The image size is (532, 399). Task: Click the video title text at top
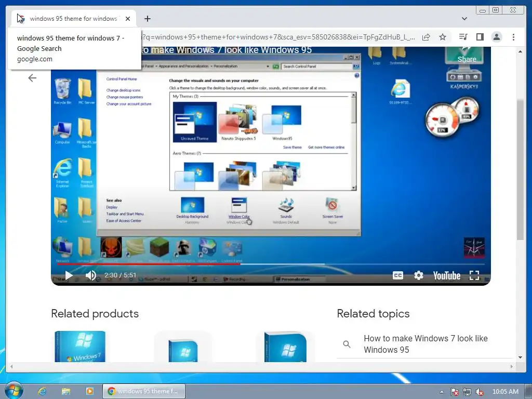(227, 50)
